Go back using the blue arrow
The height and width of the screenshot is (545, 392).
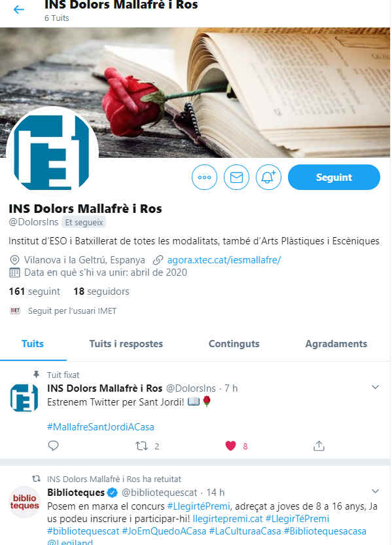click(x=19, y=9)
